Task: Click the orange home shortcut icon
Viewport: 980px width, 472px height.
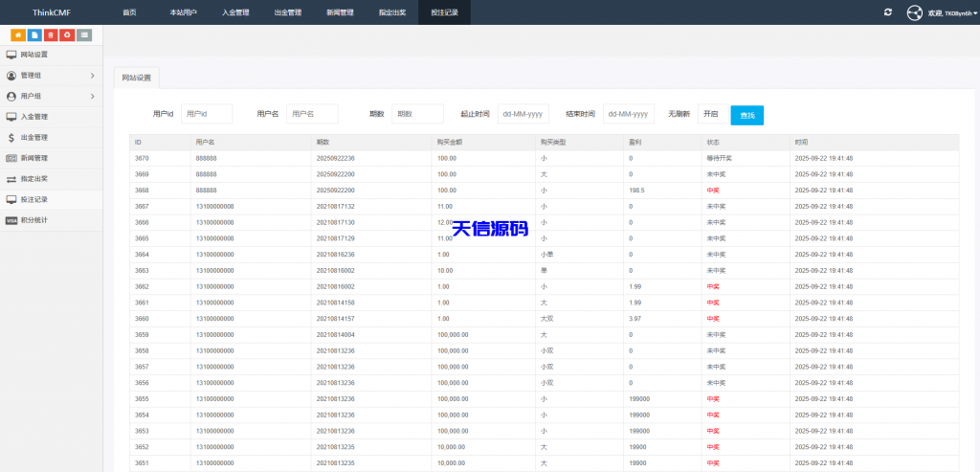Action: [18, 34]
